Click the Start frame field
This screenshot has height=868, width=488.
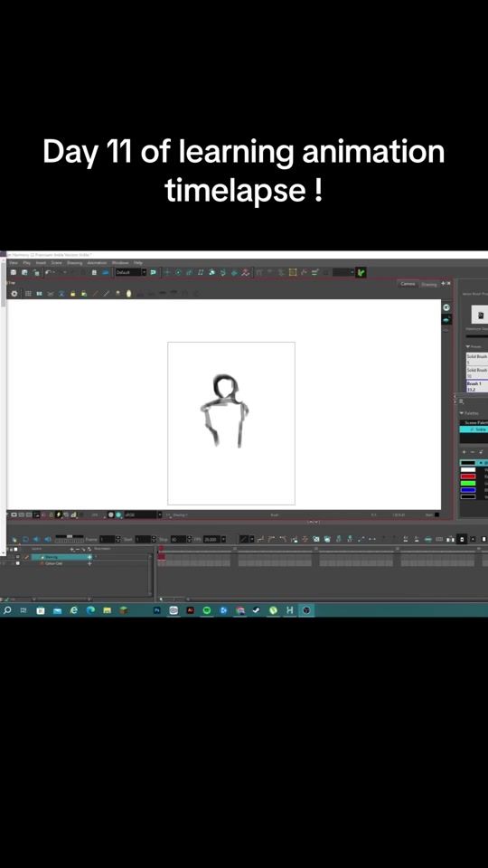(144, 539)
